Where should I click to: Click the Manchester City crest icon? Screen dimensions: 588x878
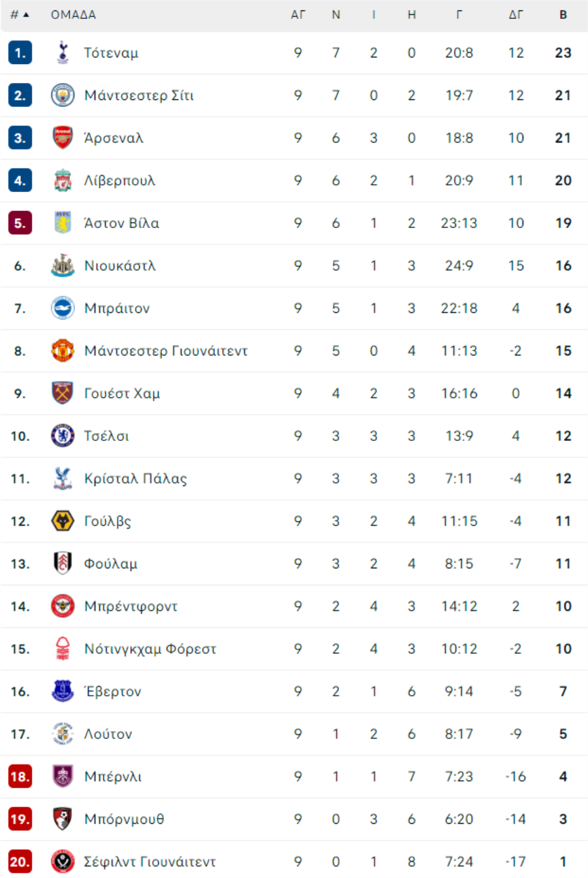tap(63, 95)
